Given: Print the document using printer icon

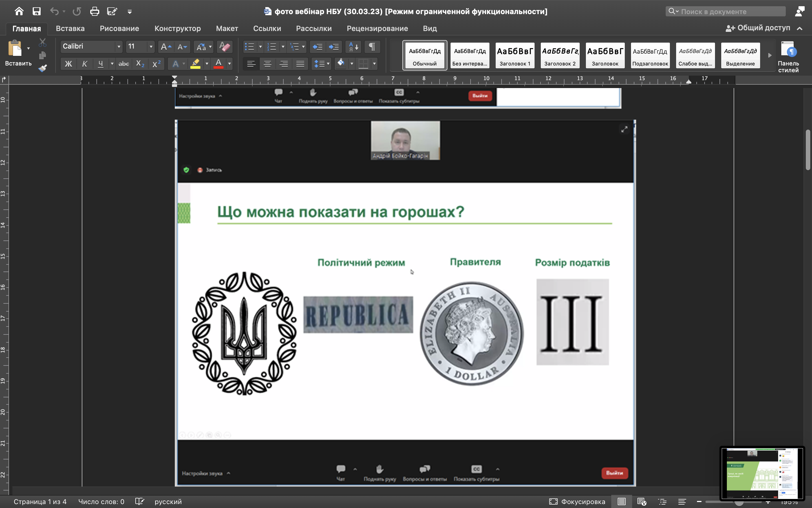Looking at the screenshot, I should 95,11.
